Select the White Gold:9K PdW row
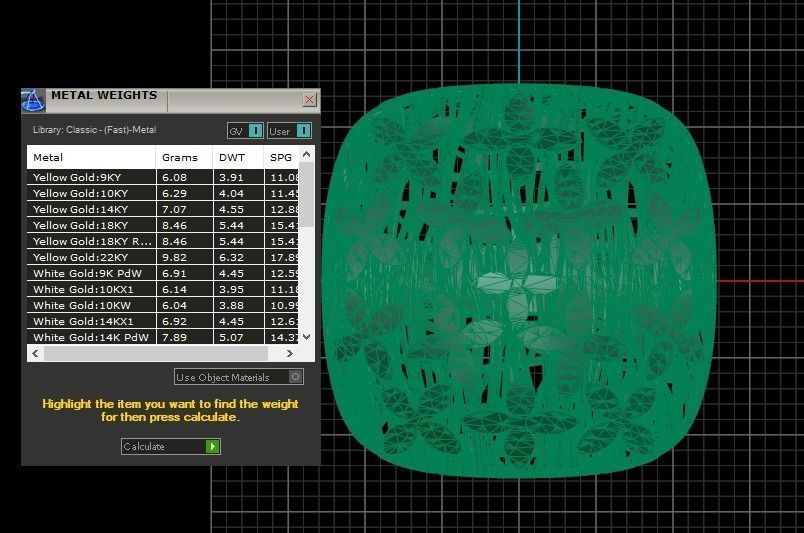The width and height of the screenshot is (804, 533). coord(163,273)
